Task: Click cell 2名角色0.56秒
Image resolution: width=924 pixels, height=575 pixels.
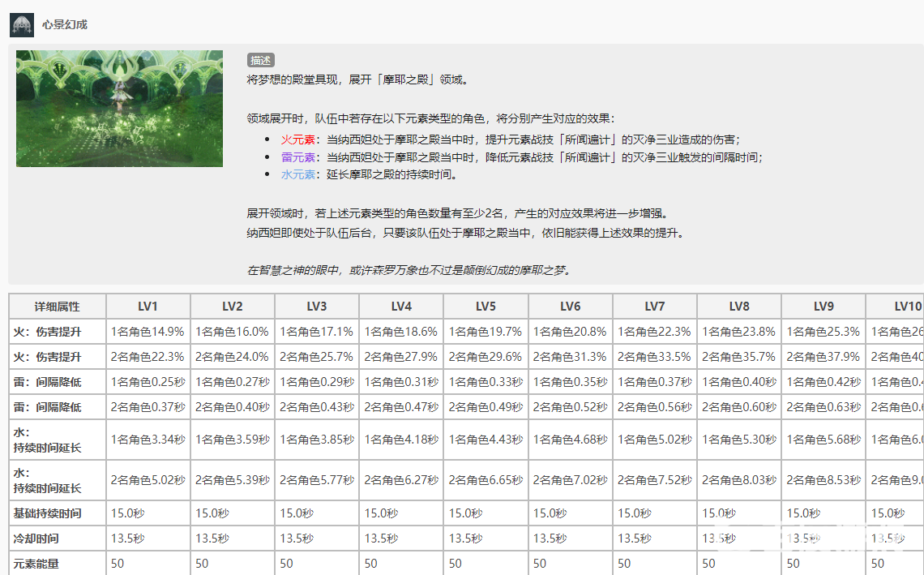Action: click(655, 407)
